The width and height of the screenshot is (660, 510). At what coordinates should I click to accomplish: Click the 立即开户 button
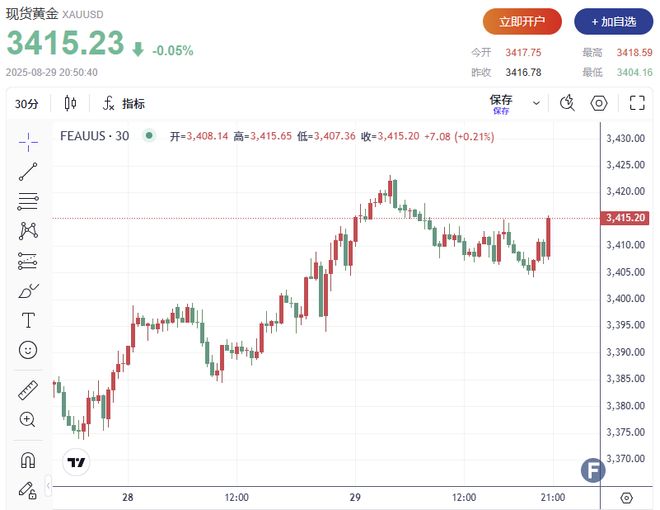(522, 21)
